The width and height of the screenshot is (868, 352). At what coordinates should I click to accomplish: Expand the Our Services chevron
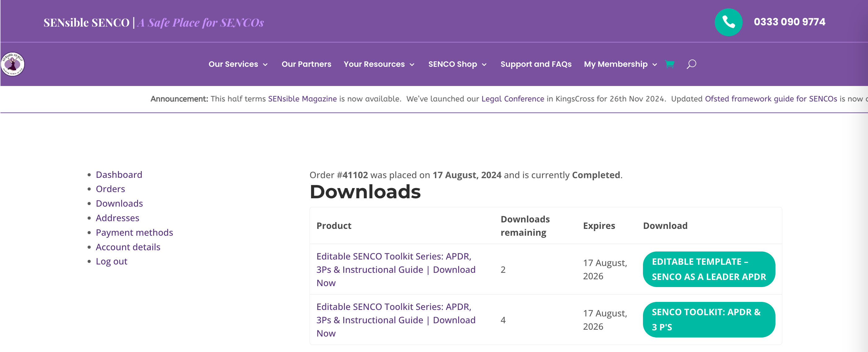[265, 65]
